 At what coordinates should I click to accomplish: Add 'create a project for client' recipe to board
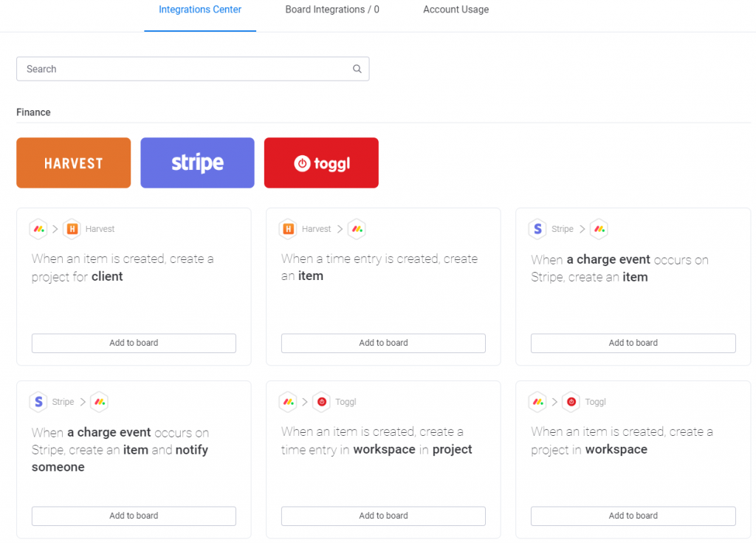[134, 343]
